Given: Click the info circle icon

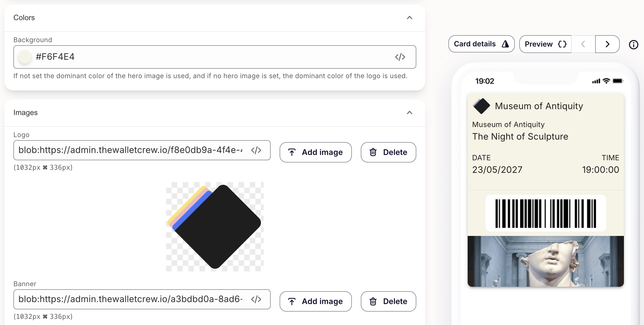Looking at the screenshot, I should click(633, 44).
